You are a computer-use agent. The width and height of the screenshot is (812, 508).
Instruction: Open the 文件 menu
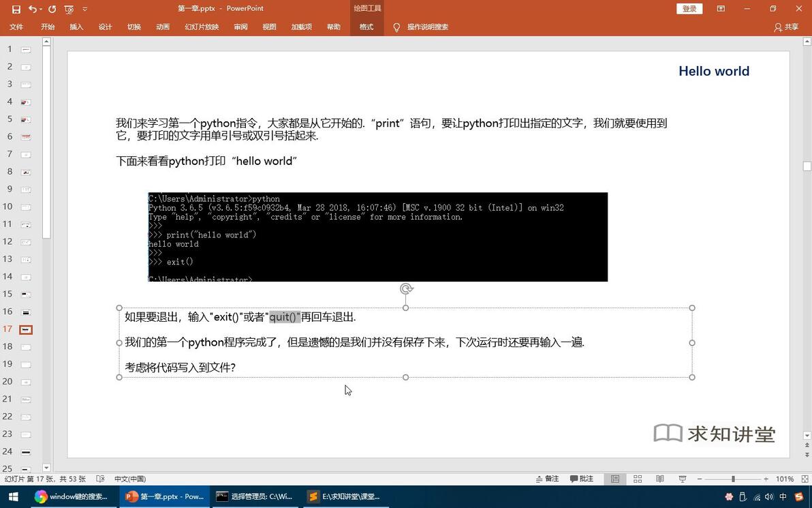(16, 27)
